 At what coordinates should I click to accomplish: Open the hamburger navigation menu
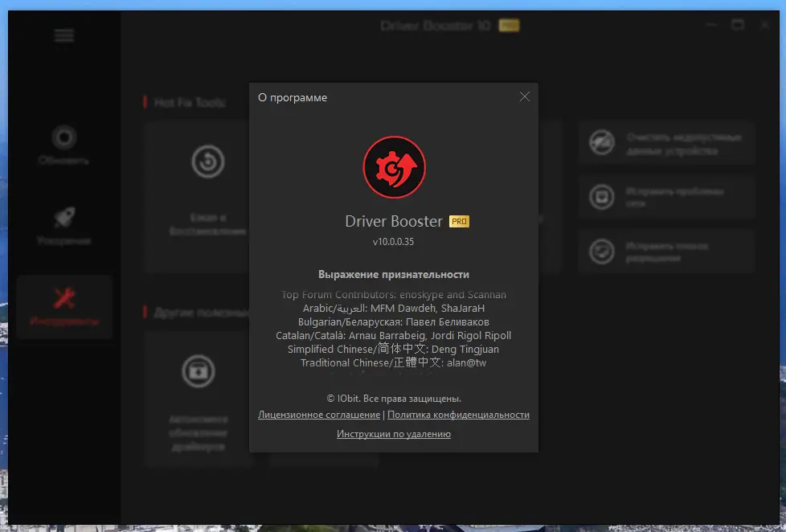point(63,35)
